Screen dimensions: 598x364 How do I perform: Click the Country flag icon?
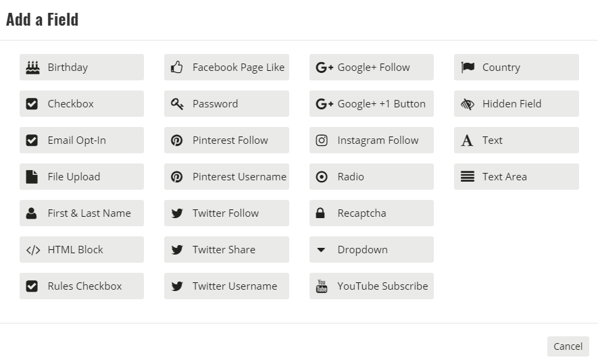click(468, 67)
